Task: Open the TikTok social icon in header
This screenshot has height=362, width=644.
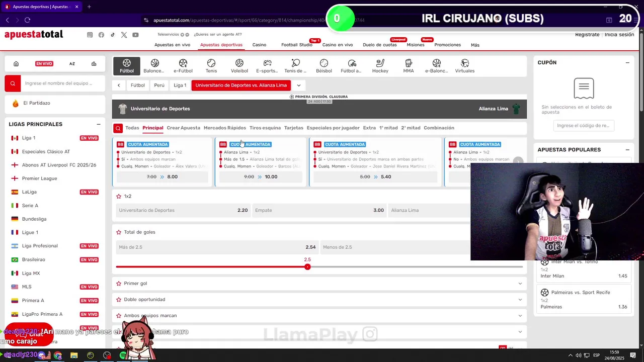Action: (x=112, y=35)
